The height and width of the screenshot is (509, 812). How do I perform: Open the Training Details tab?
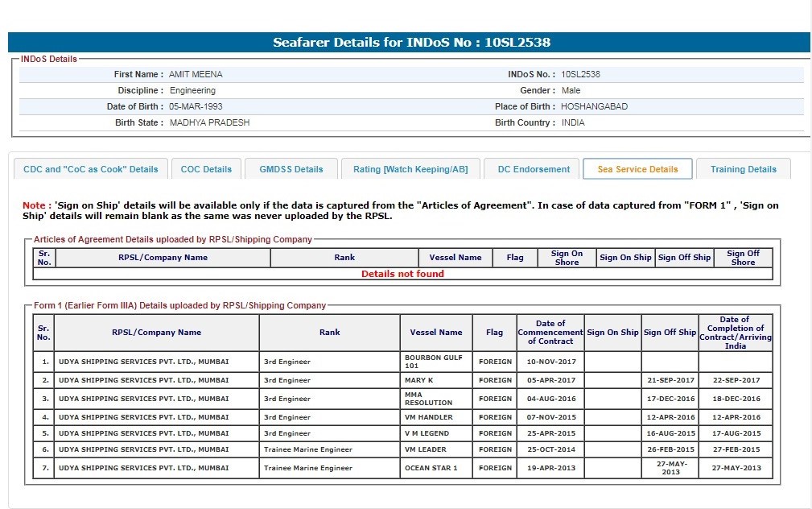(743, 169)
